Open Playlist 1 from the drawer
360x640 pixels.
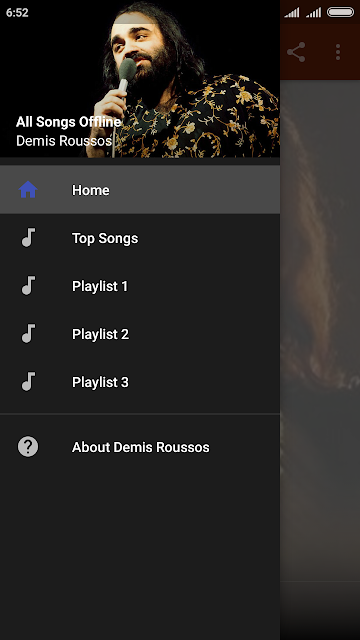click(140, 286)
